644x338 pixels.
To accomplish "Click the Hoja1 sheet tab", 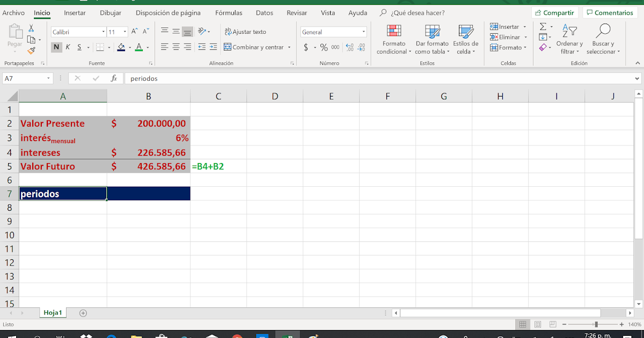I will [x=53, y=312].
